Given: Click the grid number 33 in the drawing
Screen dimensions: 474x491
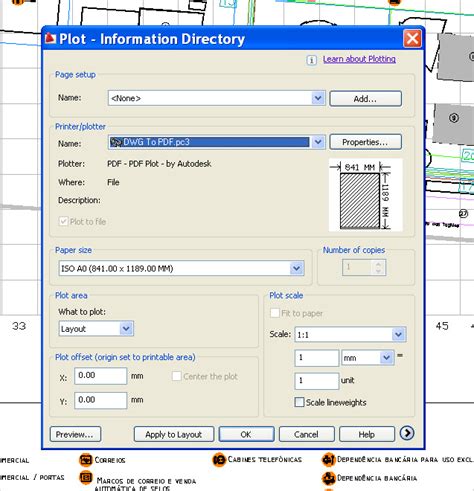Looking at the screenshot, I should pyautogui.click(x=19, y=326).
